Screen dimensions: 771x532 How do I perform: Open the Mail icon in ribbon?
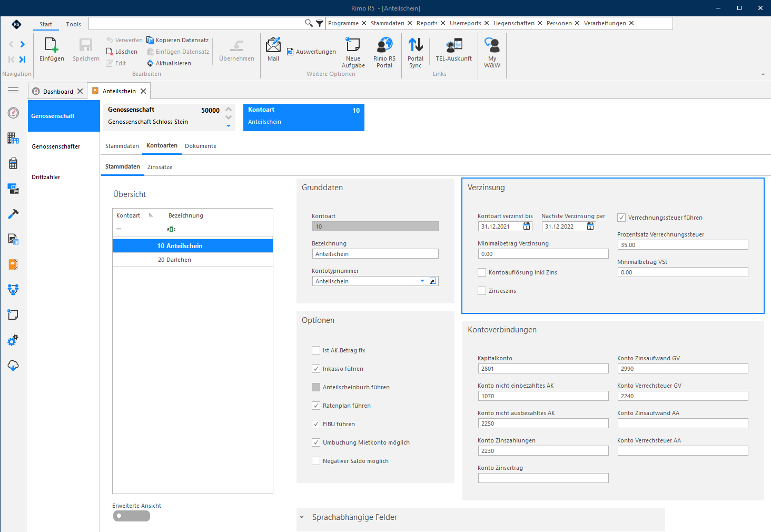273,45
